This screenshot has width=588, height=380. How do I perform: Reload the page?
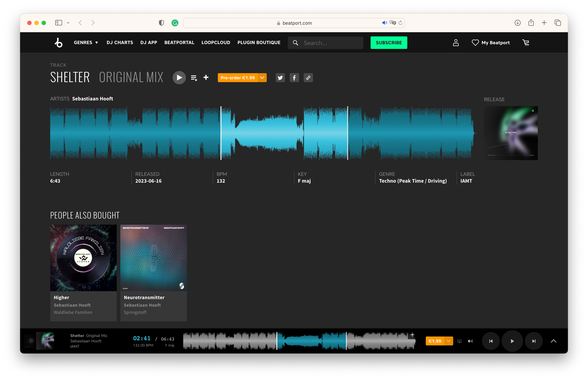coord(400,23)
